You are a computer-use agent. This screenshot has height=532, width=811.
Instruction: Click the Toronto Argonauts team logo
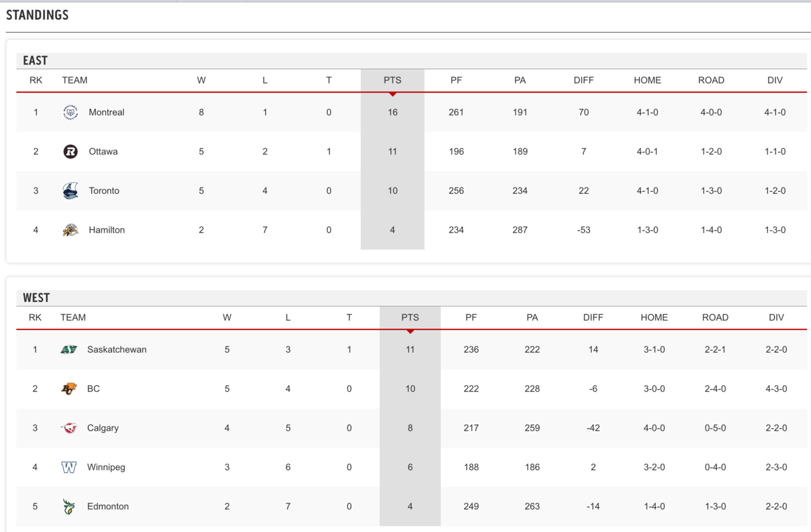pos(70,191)
